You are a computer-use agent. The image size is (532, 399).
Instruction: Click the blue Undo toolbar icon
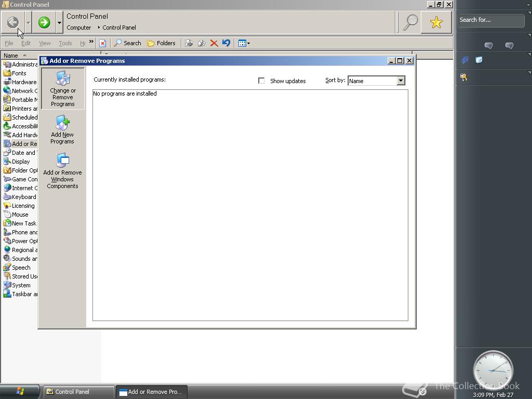point(226,43)
